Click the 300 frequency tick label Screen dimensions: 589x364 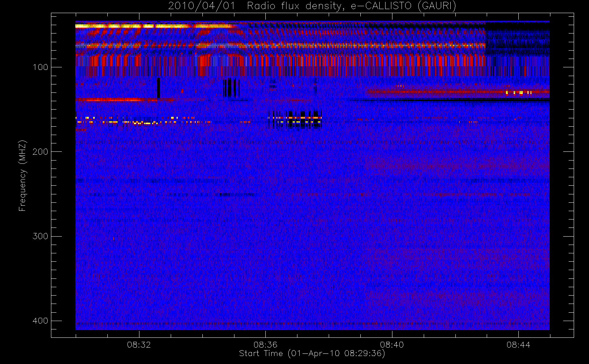[x=40, y=236]
